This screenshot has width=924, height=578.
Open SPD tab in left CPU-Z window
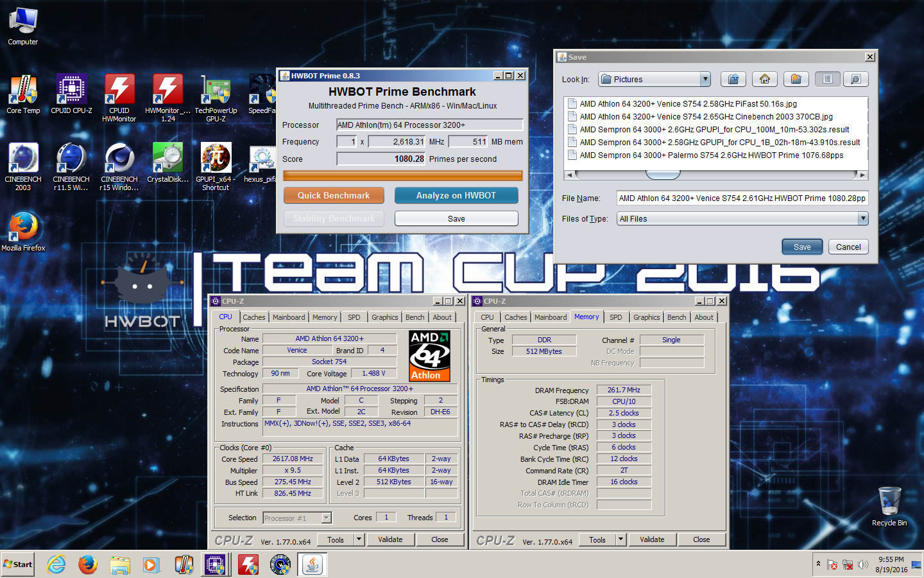[354, 317]
